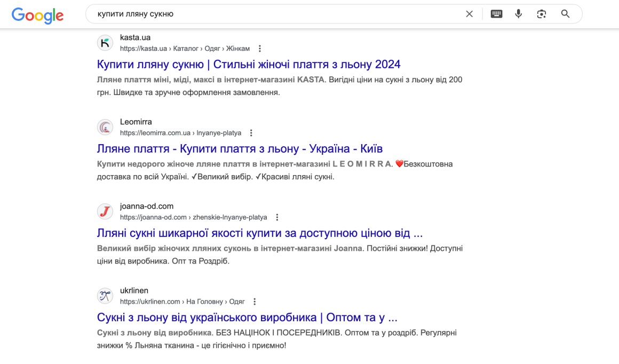Image resolution: width=619 pixels, height=364 pixels.
Task: Click URL 'https://leomirra.com.ua › lnyanye-platya'
Action: click(x=180, y=133)
